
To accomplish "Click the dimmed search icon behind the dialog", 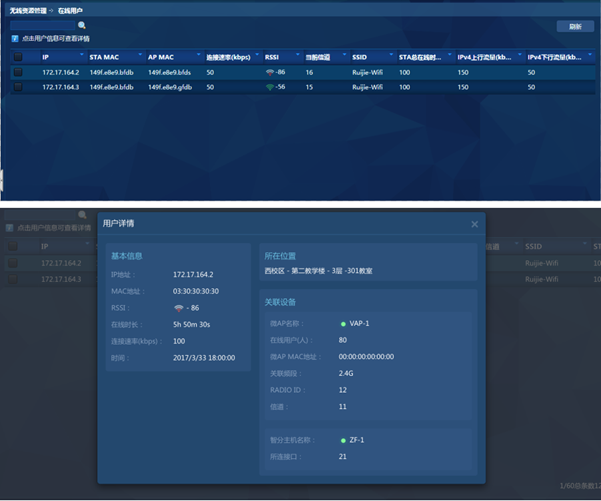I will (82, 215).
